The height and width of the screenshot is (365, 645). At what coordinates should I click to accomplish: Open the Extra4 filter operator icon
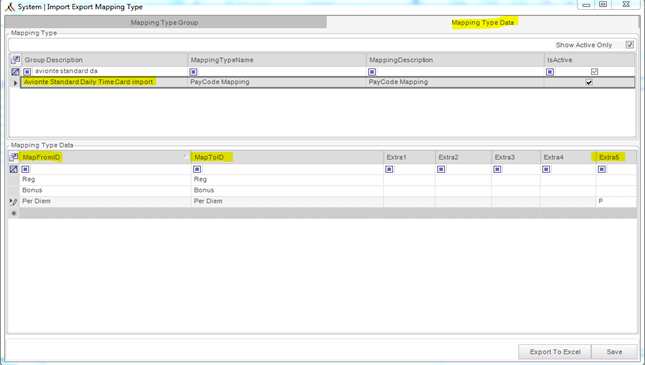[x=546, y=169]
